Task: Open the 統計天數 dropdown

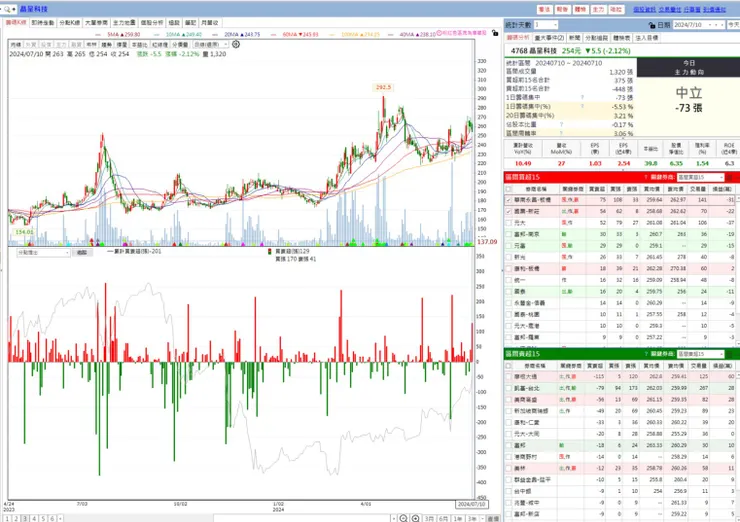Action: 546,25
